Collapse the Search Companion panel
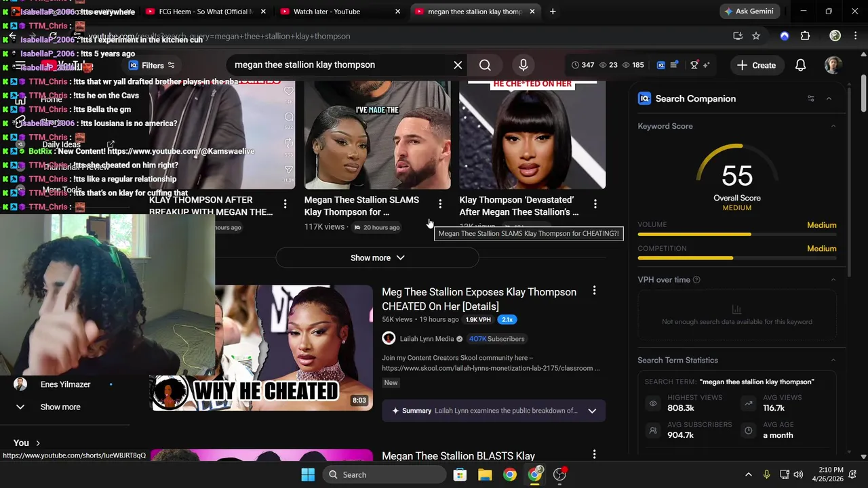This screenshot has height=488, width=868. [x=829, y=98]
